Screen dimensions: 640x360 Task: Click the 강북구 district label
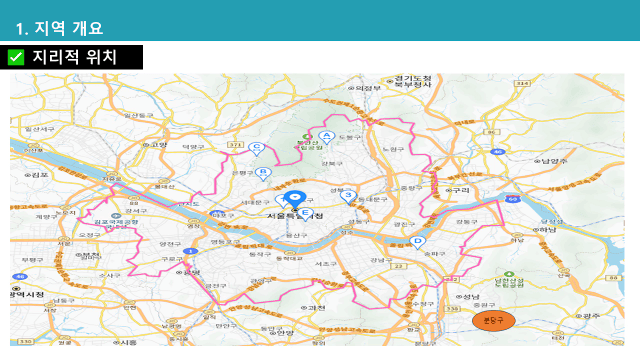click(x=332, y=163)
